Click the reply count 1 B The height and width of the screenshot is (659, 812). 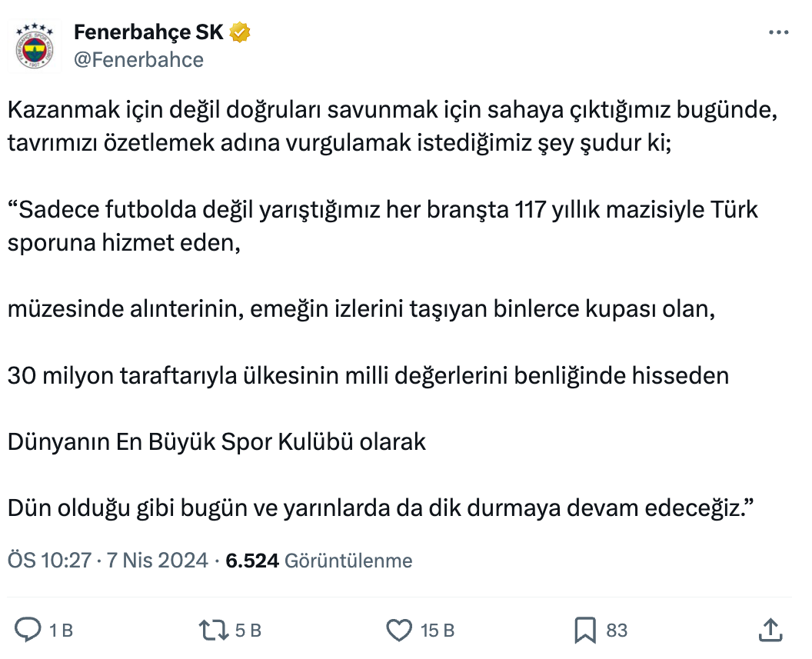pyautogui.click(x=61, y=631)
